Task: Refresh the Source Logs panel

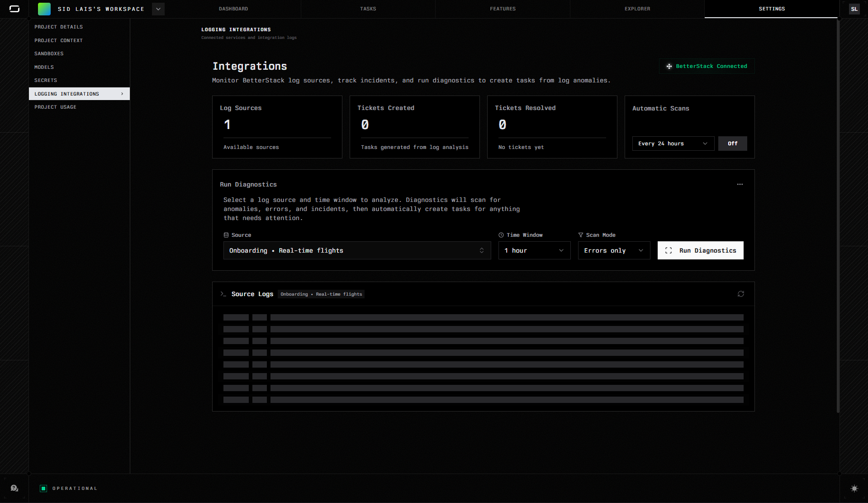Action: (741, 294)
